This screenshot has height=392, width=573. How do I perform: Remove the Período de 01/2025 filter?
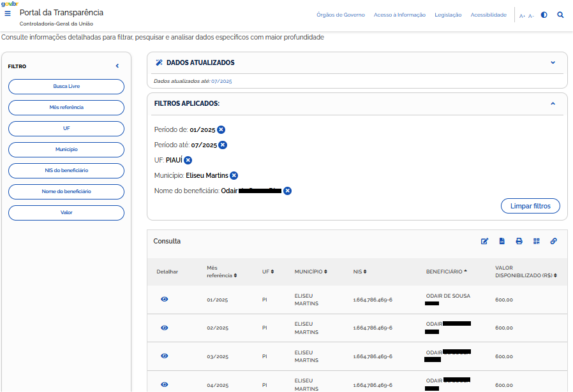[221, 129]
